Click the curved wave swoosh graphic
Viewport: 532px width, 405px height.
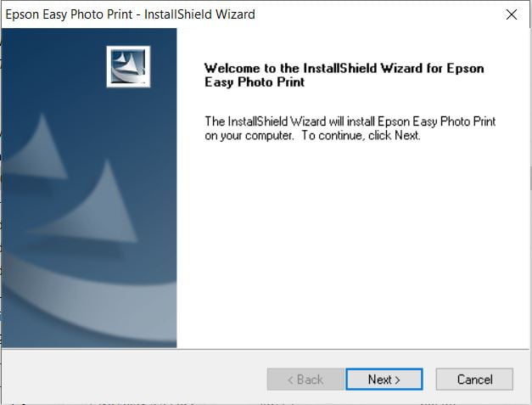click(x=89, y=301)
